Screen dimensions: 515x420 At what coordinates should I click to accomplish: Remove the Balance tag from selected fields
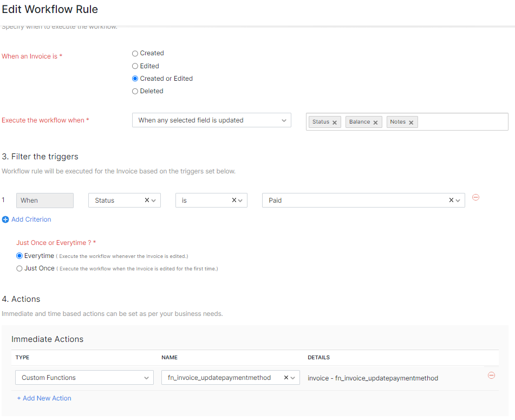pyautogui.click(x=375, y=122)
